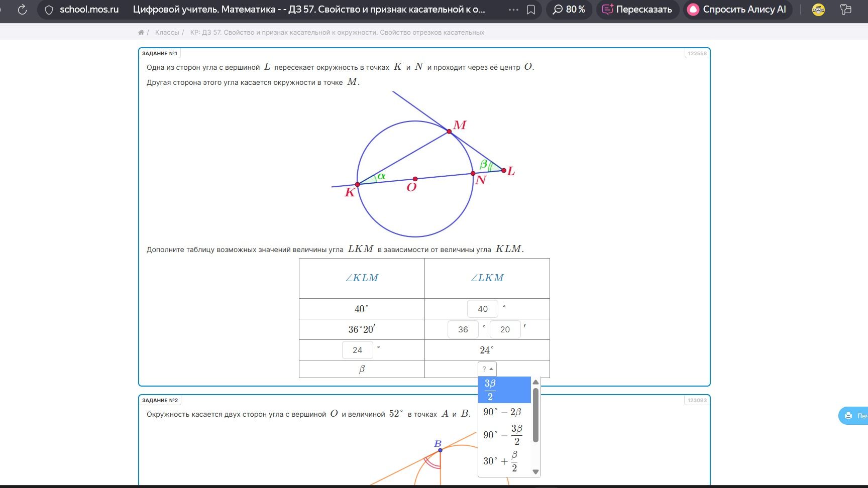Open the КР: ДЗ 57 breadcrumb link
This screenshot has height=488, width=868.
(337, 33)
